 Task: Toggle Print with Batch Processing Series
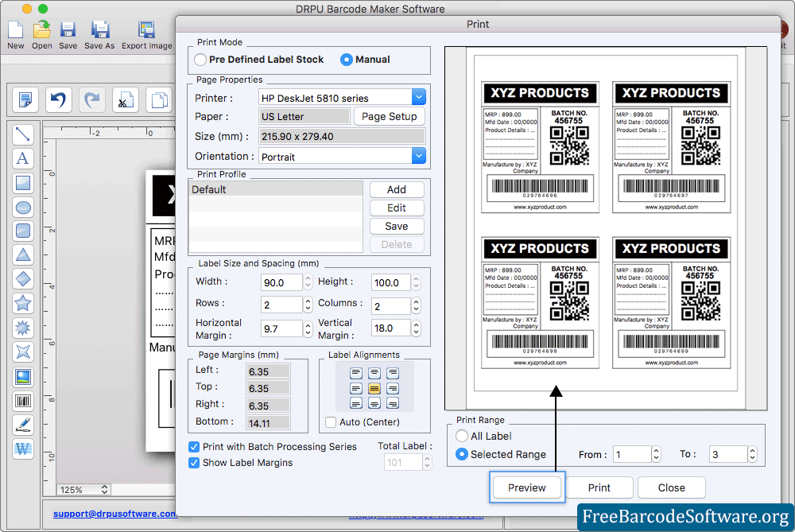[x=194, y=447]
